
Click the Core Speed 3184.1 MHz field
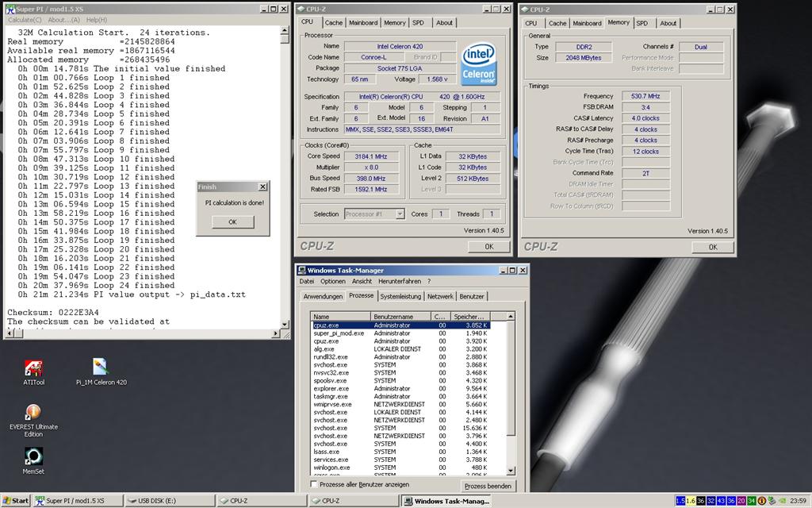click(371, 156)
